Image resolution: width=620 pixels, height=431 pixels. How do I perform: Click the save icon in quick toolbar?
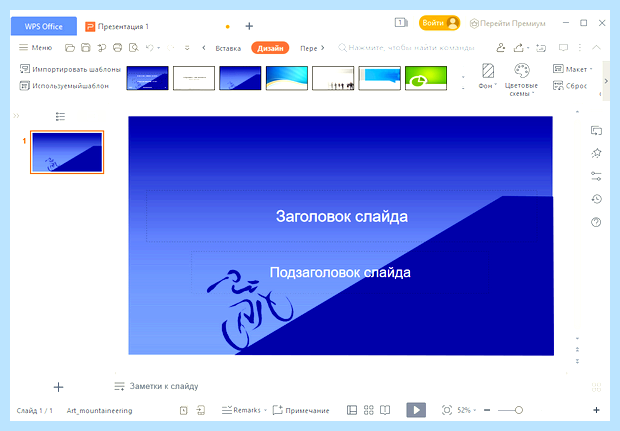[85, 48]
